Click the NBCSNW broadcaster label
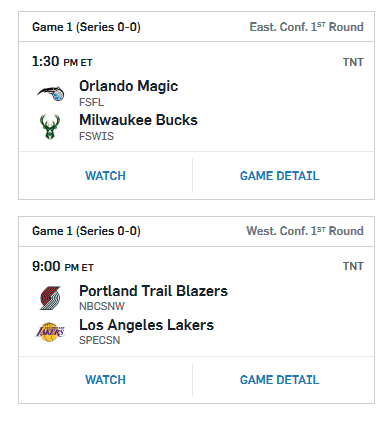Image resolution: width=390 pixels, height=429 pixels. click(102, 306)
